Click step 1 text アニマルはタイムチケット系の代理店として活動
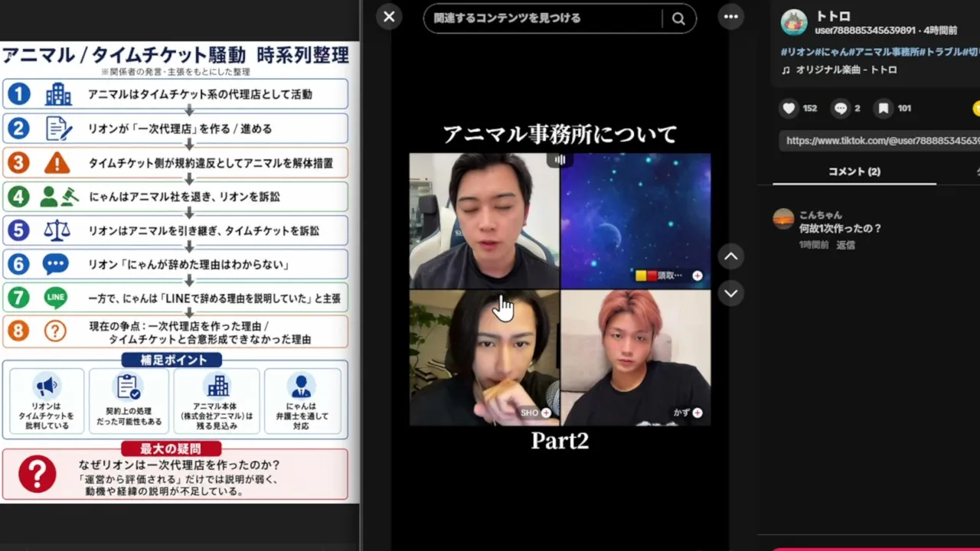 [200, 94]
